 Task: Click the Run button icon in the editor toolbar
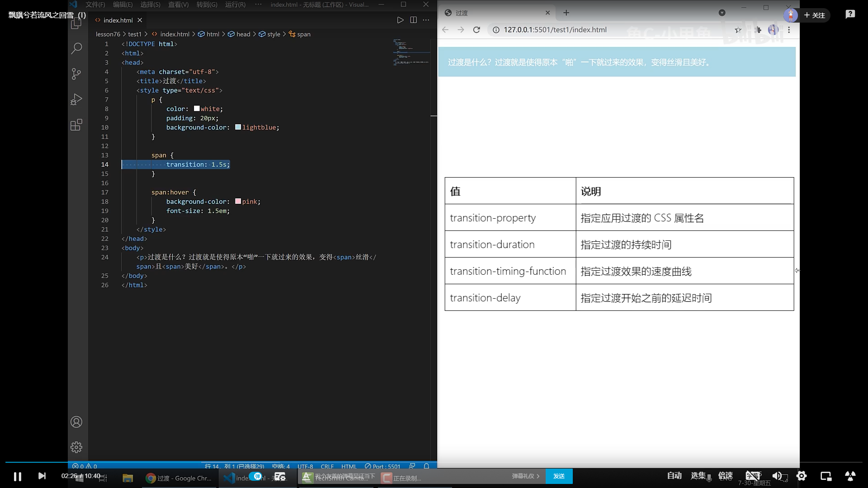pos(401,20)
